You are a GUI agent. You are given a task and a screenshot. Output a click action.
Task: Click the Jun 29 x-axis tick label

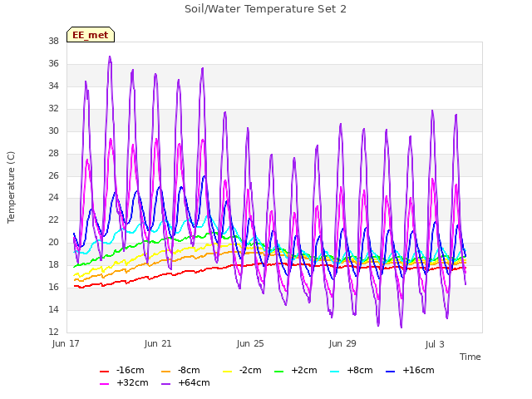click(342, 343)
